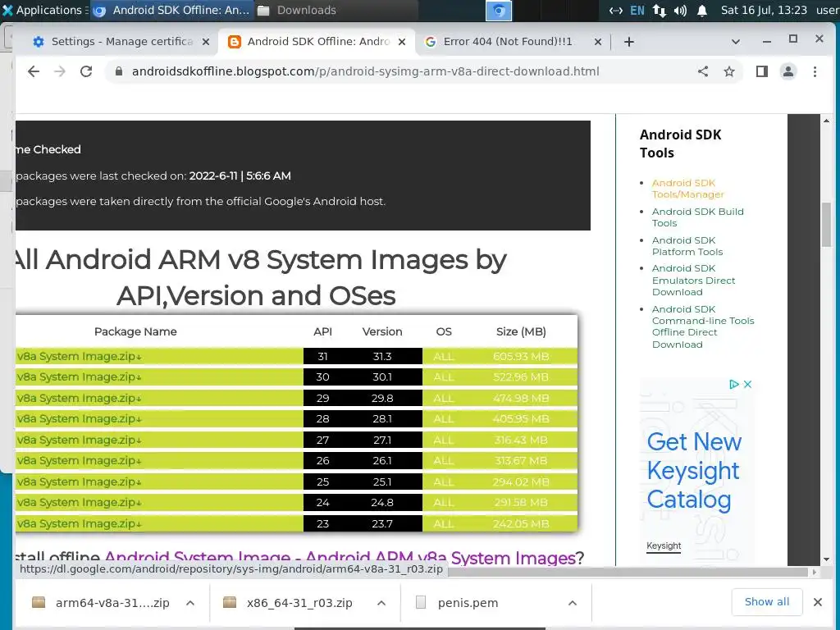Open the Get New Keysight Catalog ad
This screenshot has height=630, width=840.
(x=694, y=470)
